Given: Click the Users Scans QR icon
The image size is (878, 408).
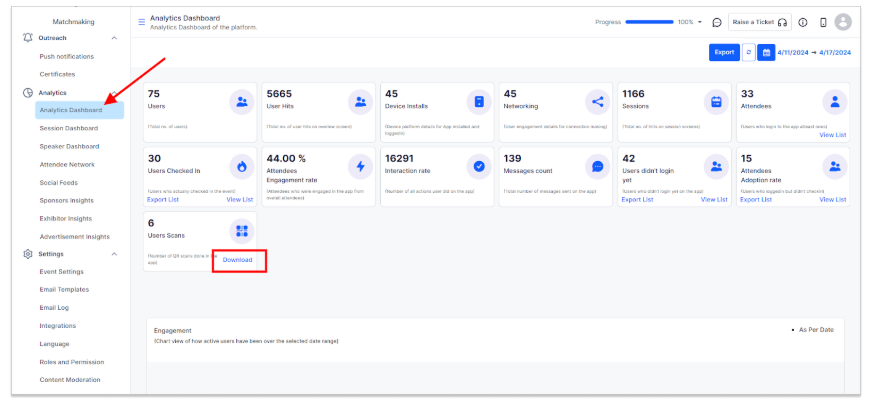Looking at the screenshot, I should coord(242,231).
